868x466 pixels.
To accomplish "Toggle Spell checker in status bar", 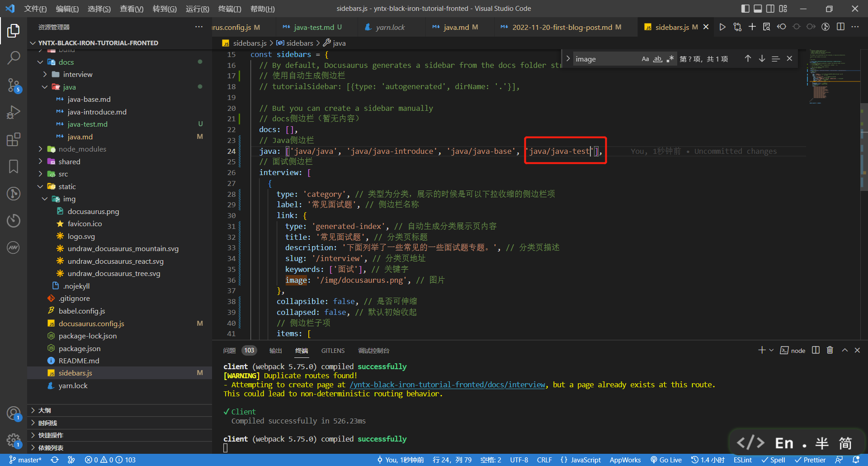I will [x=773, y=460].
